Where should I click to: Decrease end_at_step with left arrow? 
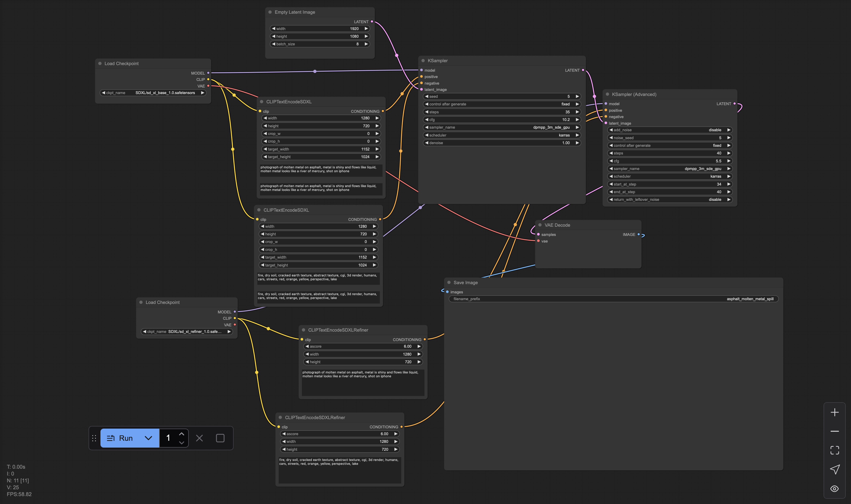tap(611, 192)
